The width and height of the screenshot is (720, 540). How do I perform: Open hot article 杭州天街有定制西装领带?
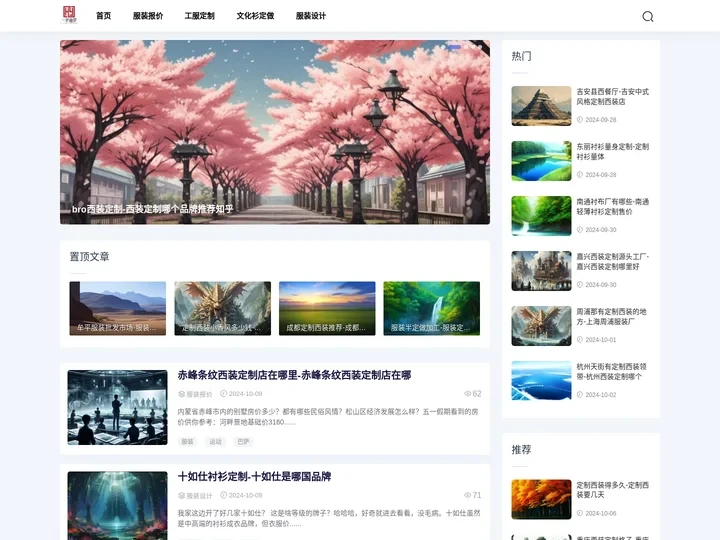pos(612,371)
